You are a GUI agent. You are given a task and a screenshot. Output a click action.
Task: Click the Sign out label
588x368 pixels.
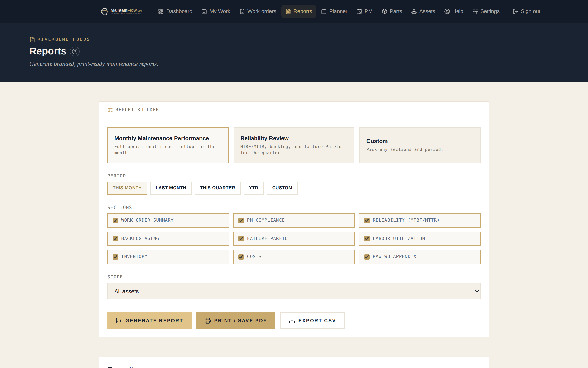click(x=530, y=11)
